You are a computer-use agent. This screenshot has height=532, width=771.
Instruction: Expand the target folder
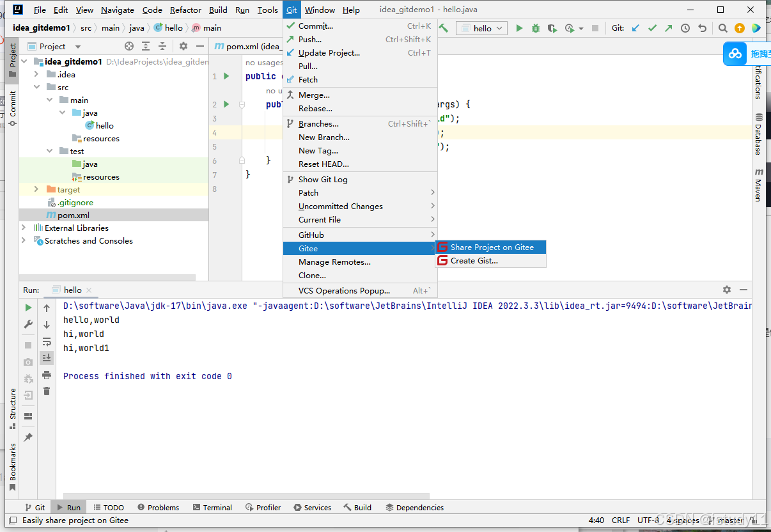[36, 189]
